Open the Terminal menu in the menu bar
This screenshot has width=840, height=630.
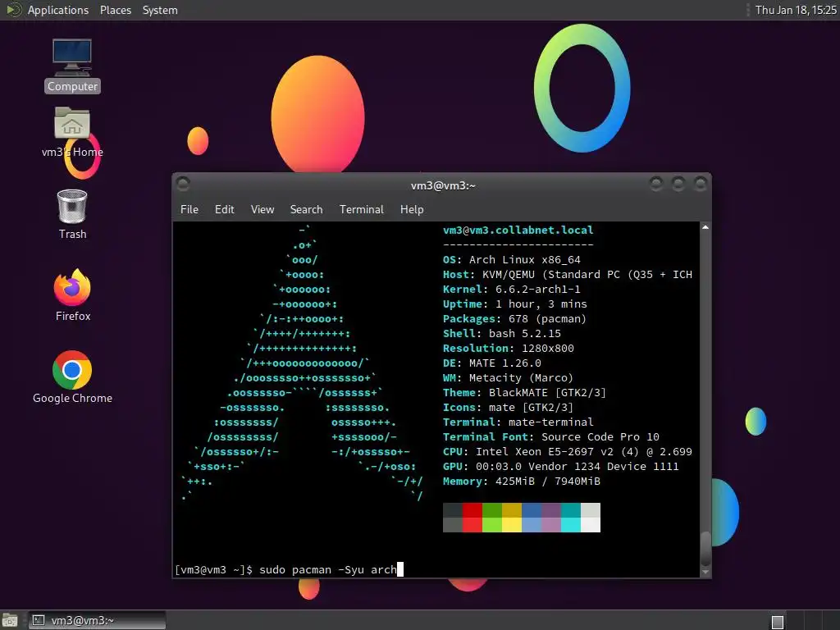coord(362,209)
